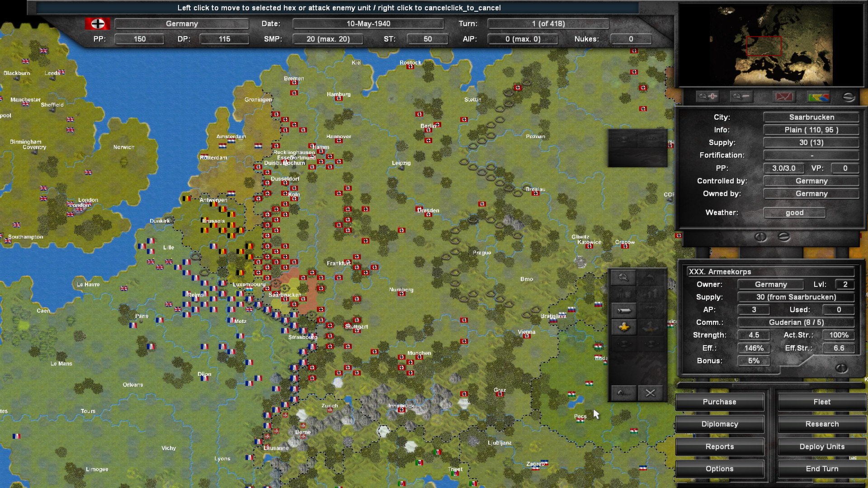Open the red message envelope icon
The image size is (868, 488).
784,96
